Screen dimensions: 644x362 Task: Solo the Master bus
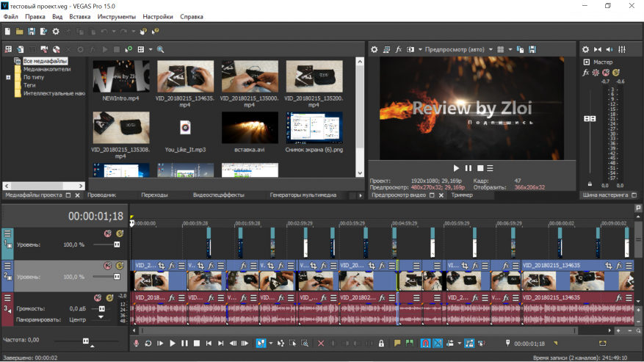615,73
